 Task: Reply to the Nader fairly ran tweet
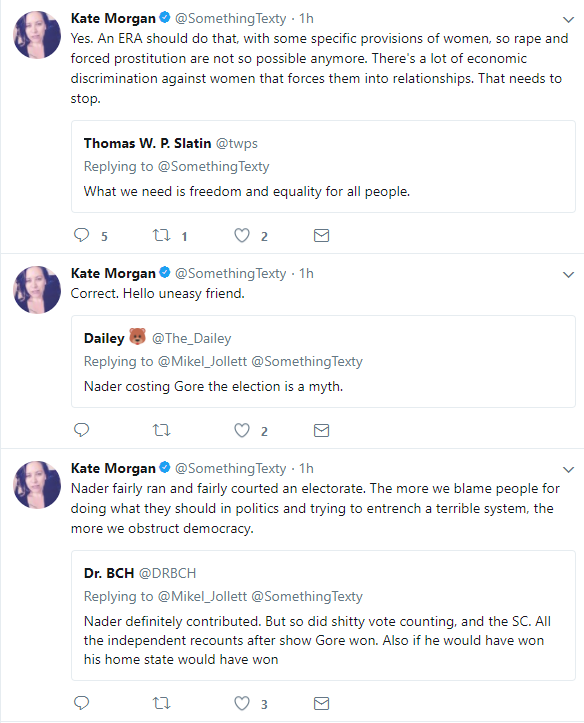[x=82, y=703]
